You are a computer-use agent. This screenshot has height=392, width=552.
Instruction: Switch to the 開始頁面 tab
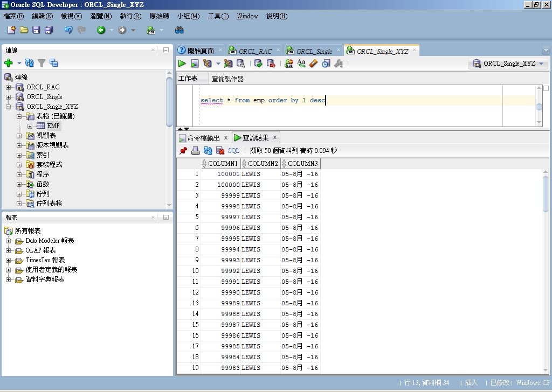point(201,51)
